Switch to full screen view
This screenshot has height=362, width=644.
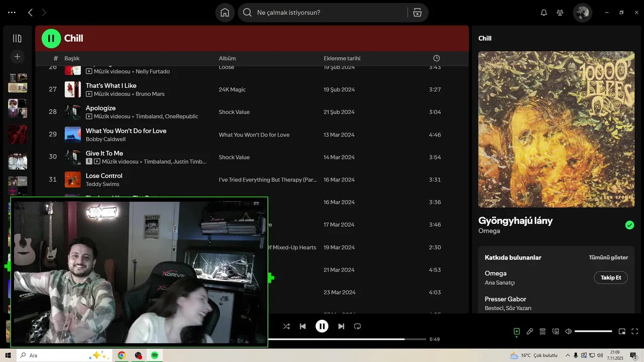(635, 331)
